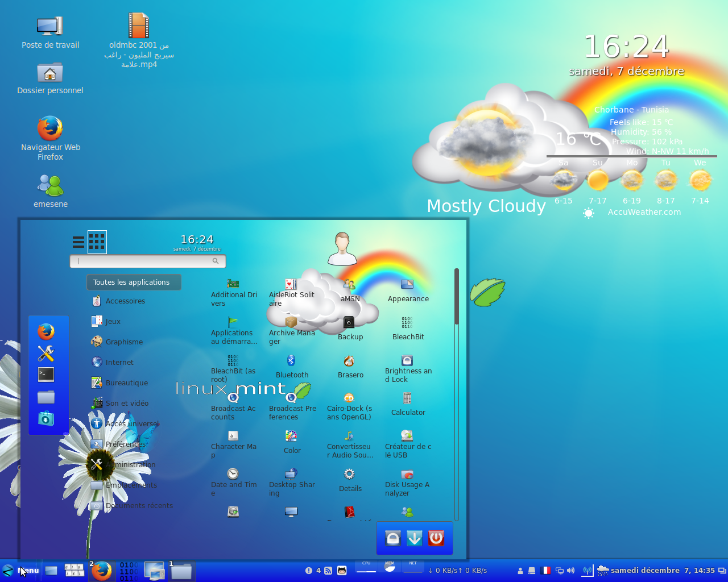Open Bluetooth settings
The height and width of the screenshot is (582, 728).
(292, 367)
